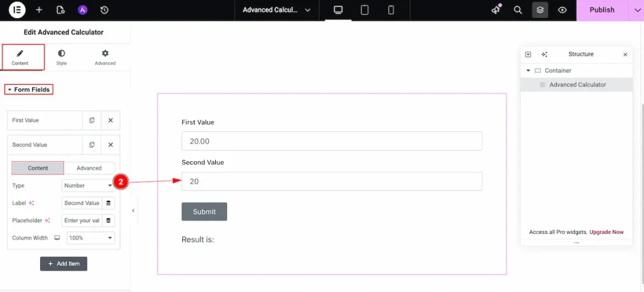Open the Elementor logo menu
This screenshot has height=292, width=644.
(x=17, y=10)
